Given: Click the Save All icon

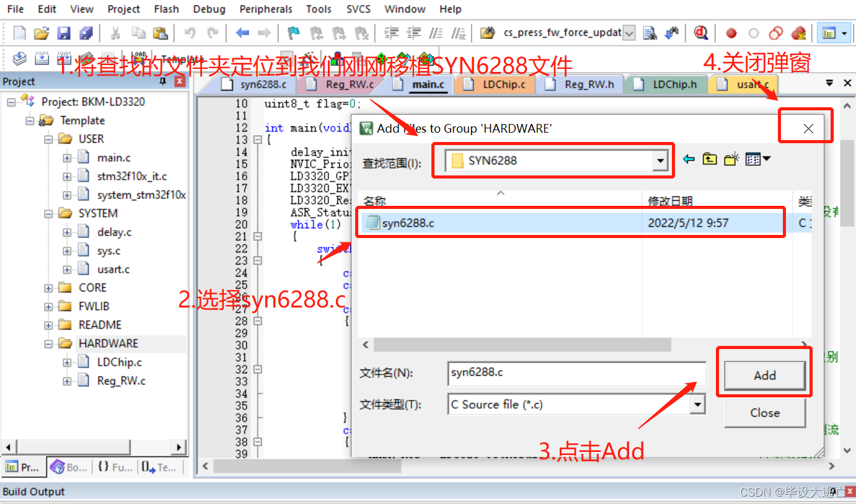Looking at the screenshot, I should pyautogui.click(x=86, y=33).
